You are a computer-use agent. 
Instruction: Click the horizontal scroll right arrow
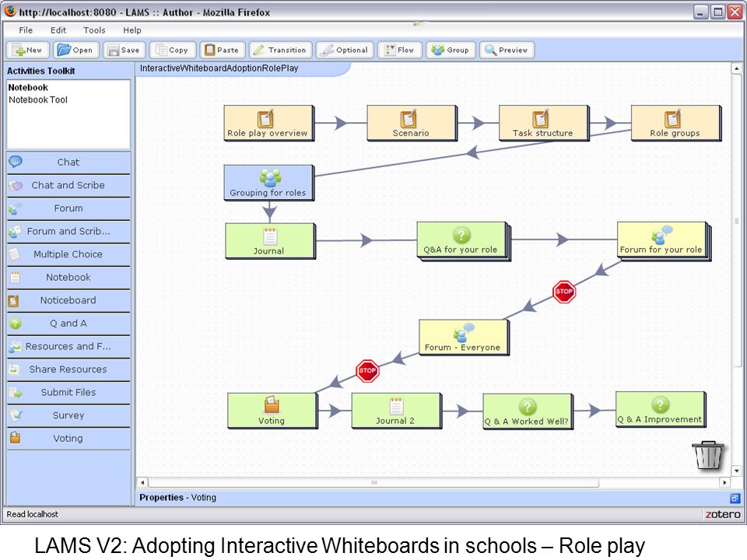point(724,482)
